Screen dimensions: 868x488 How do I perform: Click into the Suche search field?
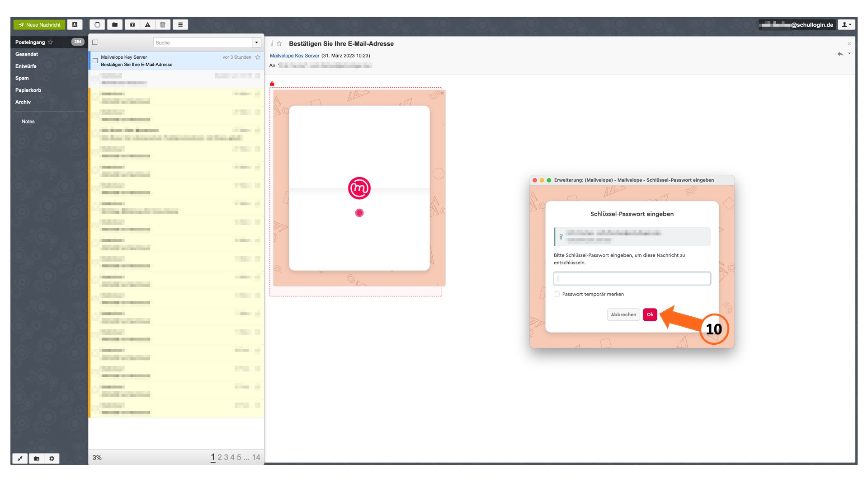click(x=203, y=42)
